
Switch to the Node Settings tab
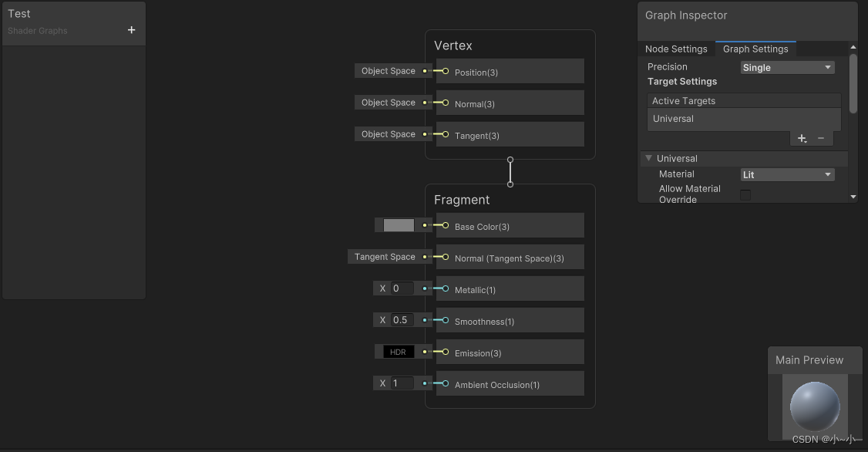coord(676,49)
